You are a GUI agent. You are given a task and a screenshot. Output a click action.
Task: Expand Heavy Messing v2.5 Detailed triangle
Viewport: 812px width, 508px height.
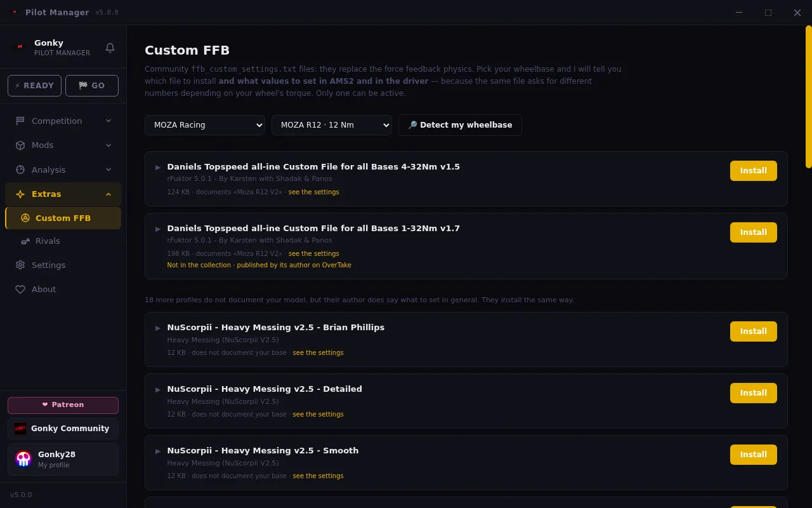coord(158,389)
